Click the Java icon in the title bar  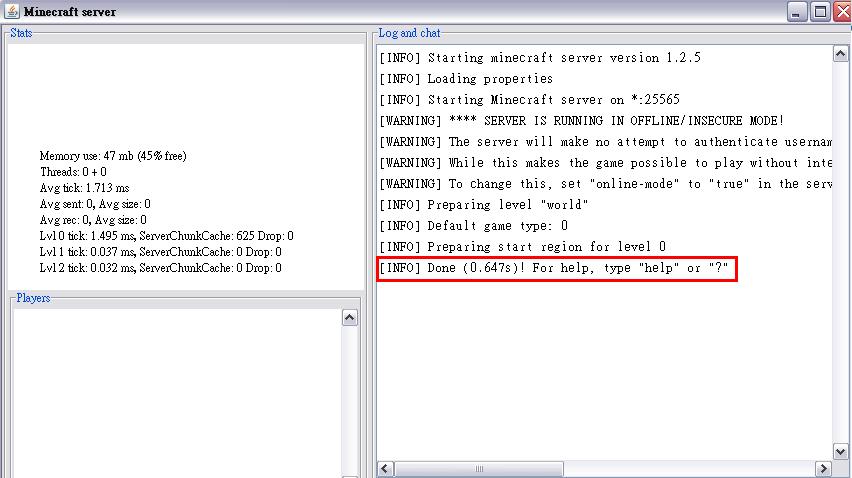tap(10, 12)
